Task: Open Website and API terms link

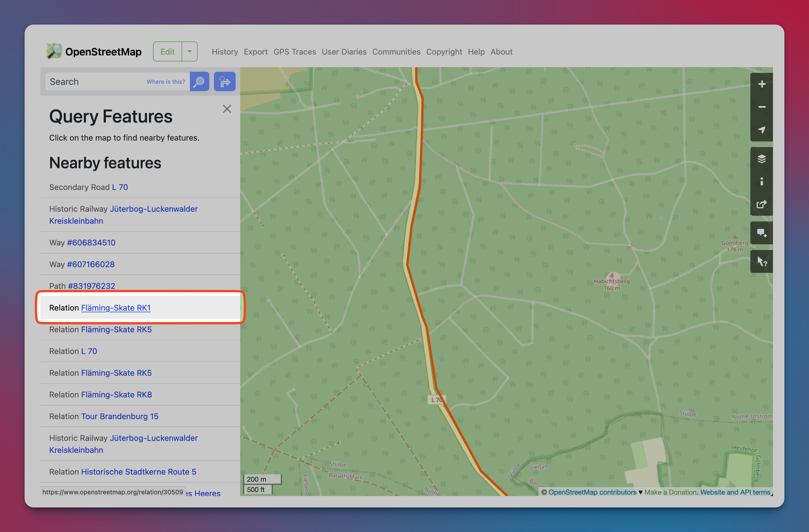Action: 735,492
